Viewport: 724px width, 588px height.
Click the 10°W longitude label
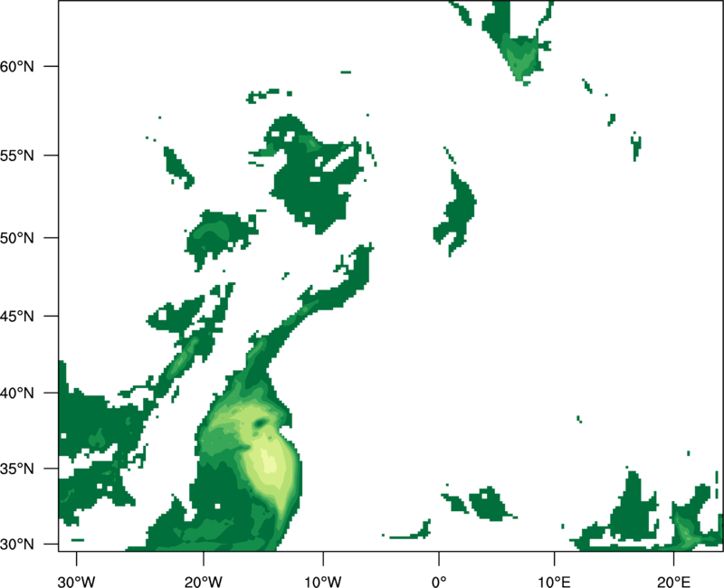tap(323, 582)
